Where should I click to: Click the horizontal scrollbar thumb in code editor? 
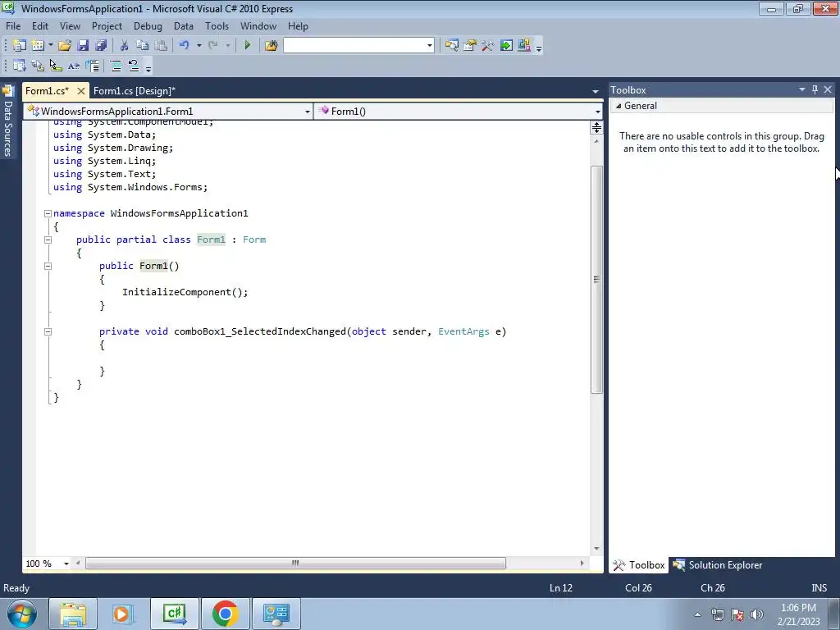tap(295, 563)
